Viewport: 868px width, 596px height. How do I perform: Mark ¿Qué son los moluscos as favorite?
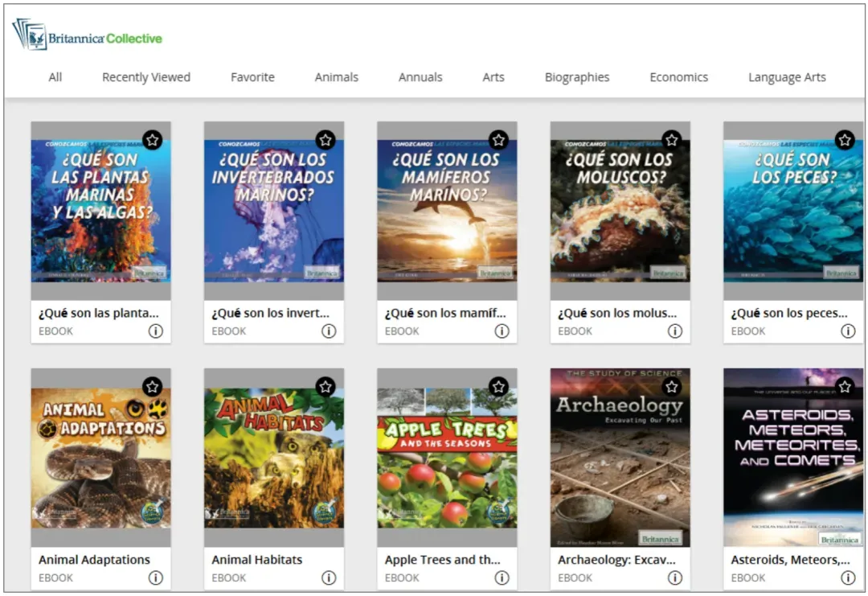tap(671, 140)
